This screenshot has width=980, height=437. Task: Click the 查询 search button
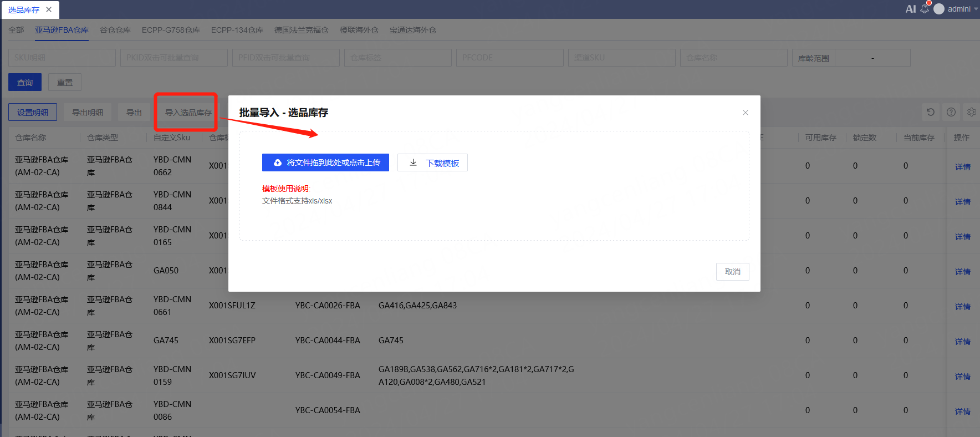(x=25, y=83)
